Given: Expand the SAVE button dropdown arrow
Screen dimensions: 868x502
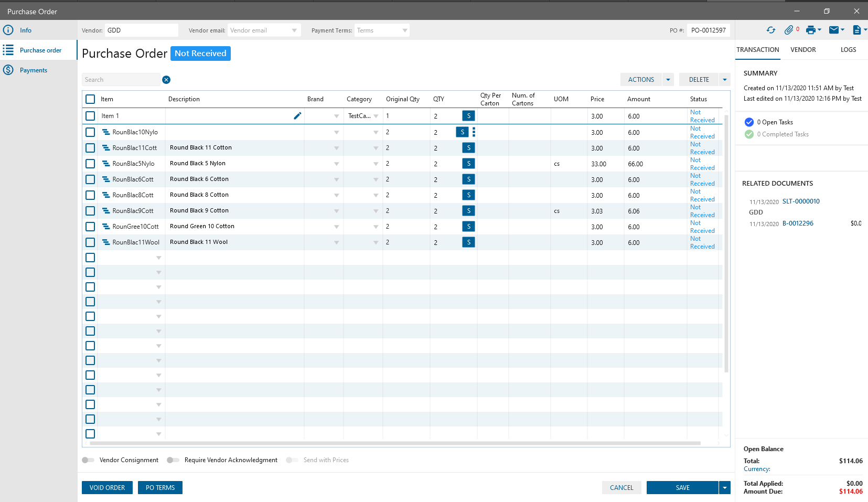Looking at the screenshot, I should click(x=725, y=488).
